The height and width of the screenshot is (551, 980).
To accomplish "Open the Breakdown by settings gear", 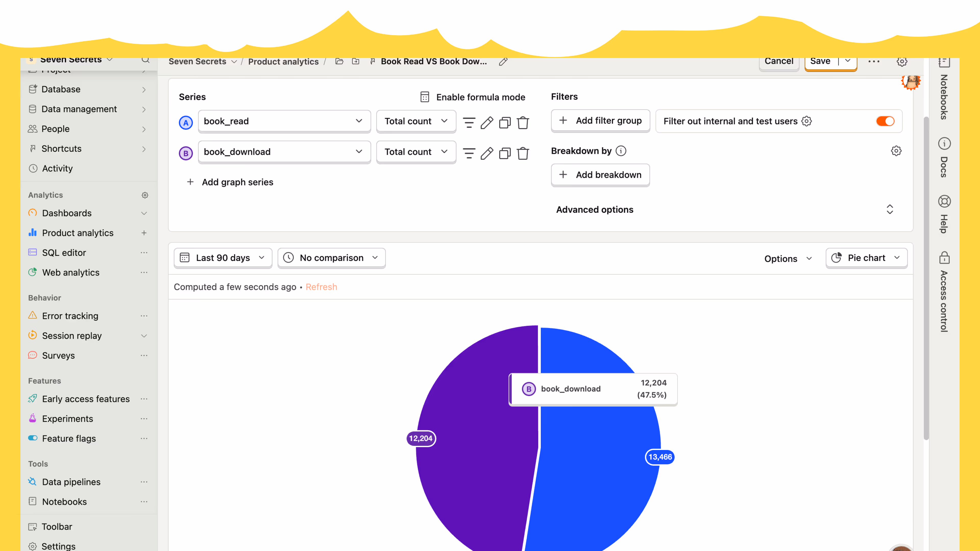I will (896, 151).
